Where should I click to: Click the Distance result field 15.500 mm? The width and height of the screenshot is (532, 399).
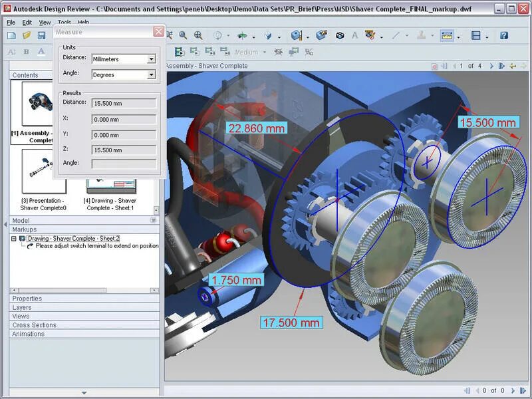tap(124, 103)
